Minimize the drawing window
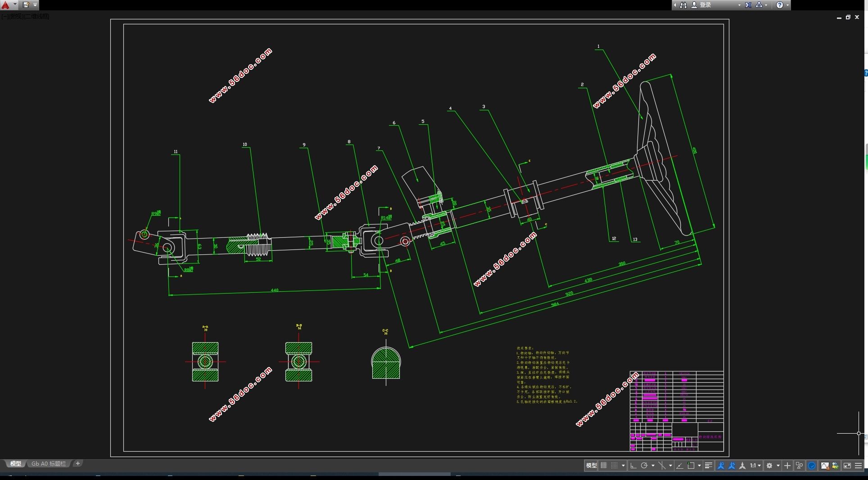Viewport: 868px width, 480px height. pos(839,18)
